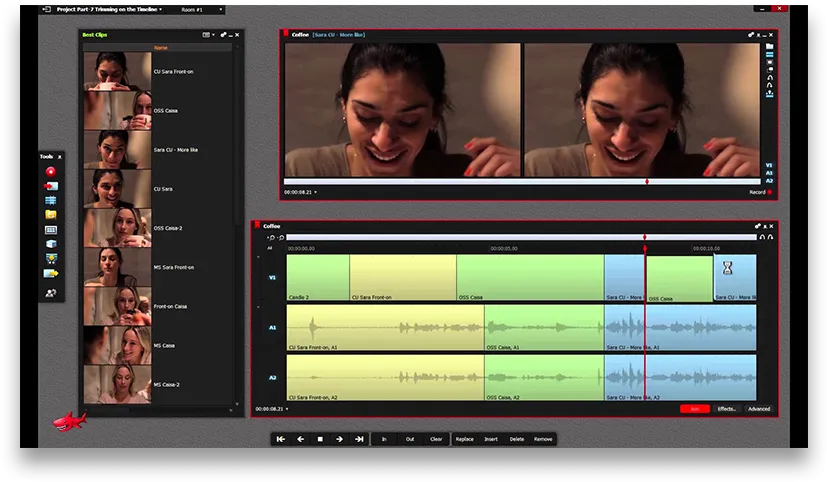Viewport: 827px width, 482px height.
Task: Toggle the V1 track in viewer
Action: [x=769, y=165]
